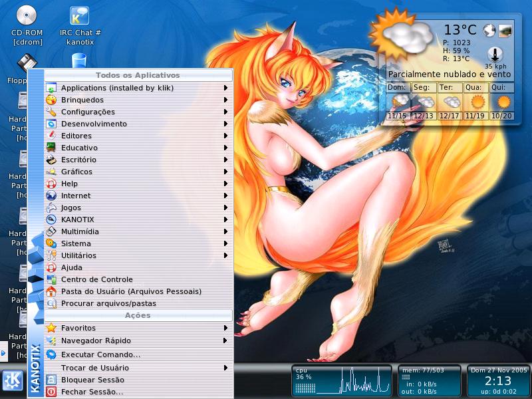The height and width of the screenshot is (399, 532).
Task: Choose Fechar Sessão...
Action: [x=138, y=392]
